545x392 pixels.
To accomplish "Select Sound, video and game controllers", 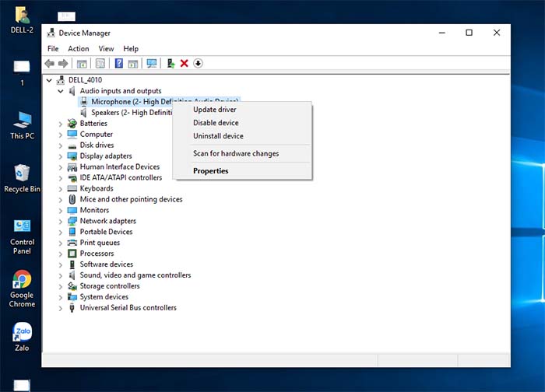I will tap(135, 275).
